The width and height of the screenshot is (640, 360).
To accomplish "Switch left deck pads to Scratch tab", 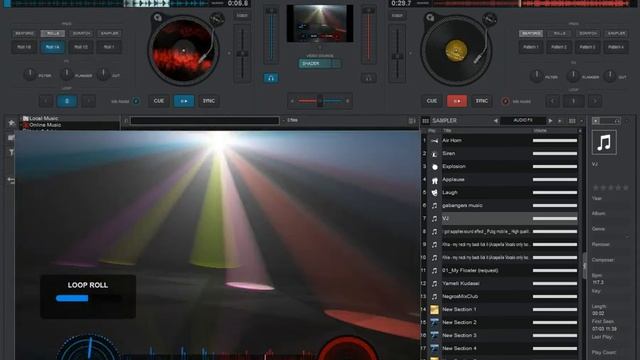I will pos(81,33).
